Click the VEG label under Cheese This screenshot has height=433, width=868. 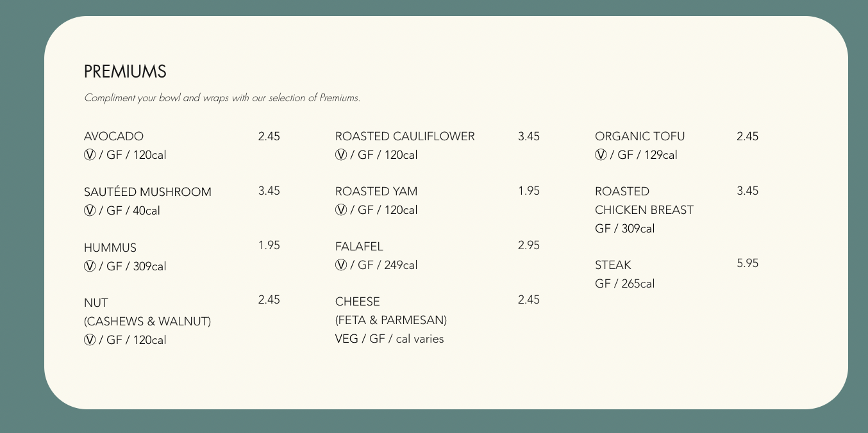[x=347, y=339]
